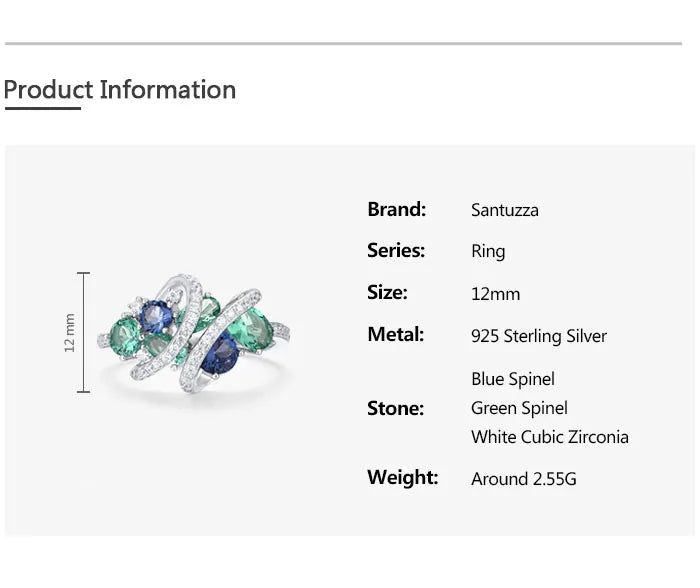Click the 12 mm dimension marker

point(71,332)
